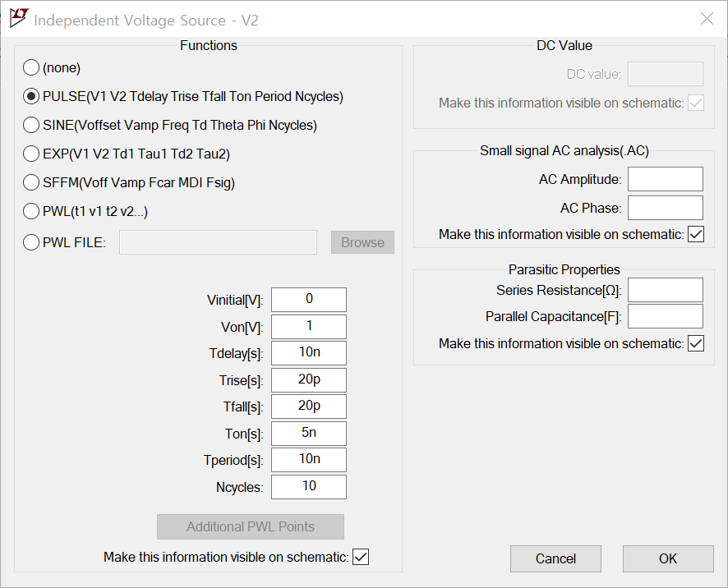Screen dimensions: 728x588
Task: Focus the Ton[s] input field
Action: point(309,433)
